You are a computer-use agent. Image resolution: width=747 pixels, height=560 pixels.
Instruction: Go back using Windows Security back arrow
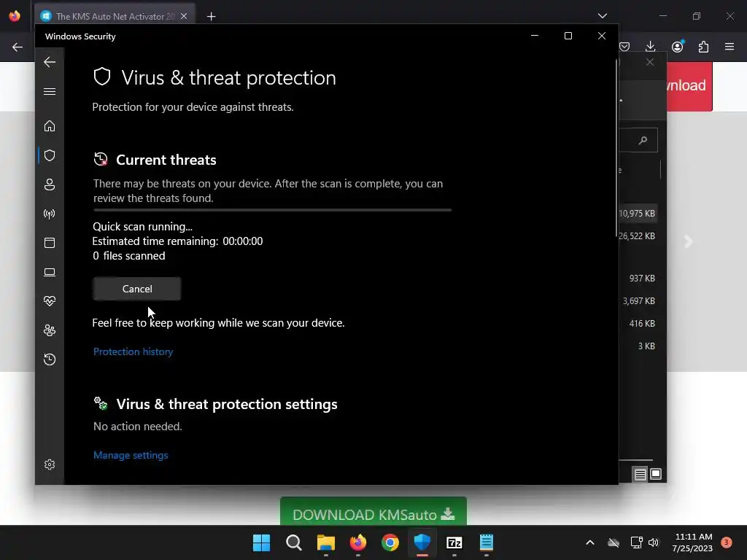pos(50,62)
